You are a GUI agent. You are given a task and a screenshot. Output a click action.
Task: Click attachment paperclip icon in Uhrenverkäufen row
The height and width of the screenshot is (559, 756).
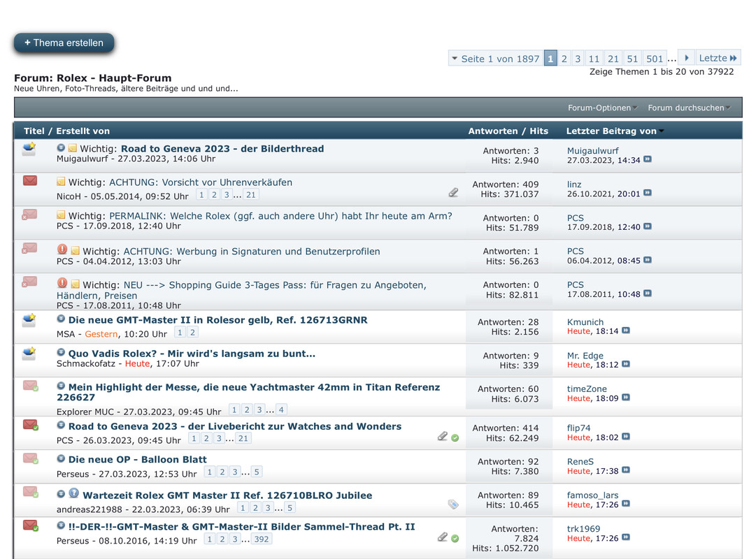[x=453, y=193]
